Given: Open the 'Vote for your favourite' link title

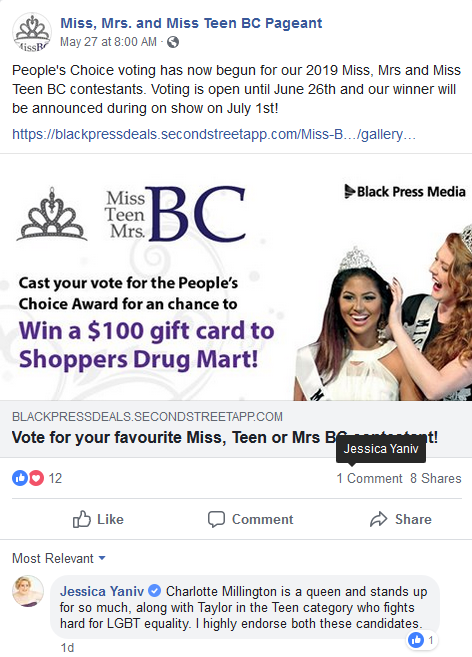Looking at the screenshot, I should 225,437.
